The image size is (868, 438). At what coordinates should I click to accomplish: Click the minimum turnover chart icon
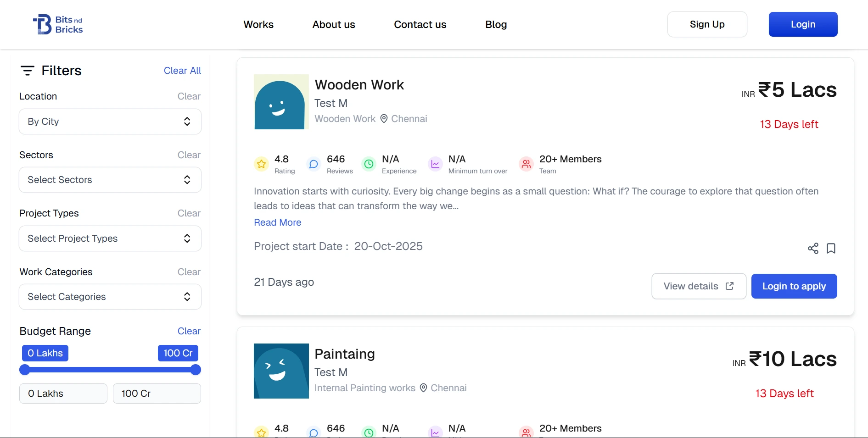pyautogui.click(x=435, y=164)
